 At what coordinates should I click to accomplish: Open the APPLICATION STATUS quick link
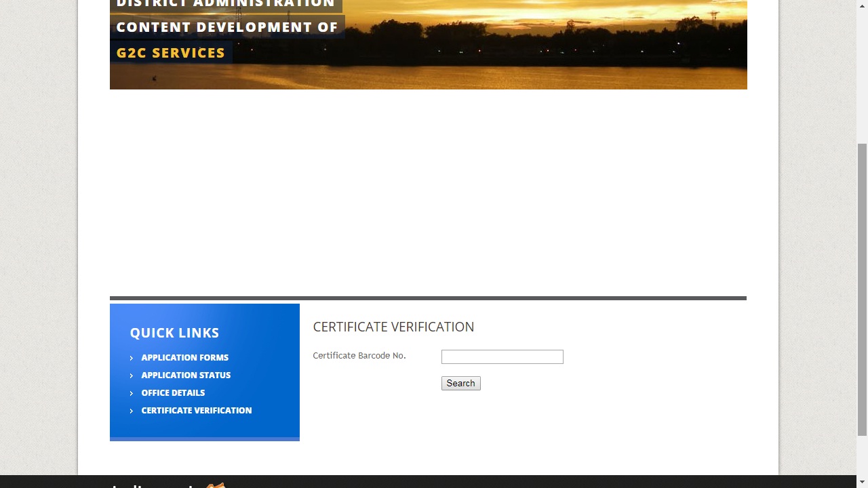tap(186, 375)
